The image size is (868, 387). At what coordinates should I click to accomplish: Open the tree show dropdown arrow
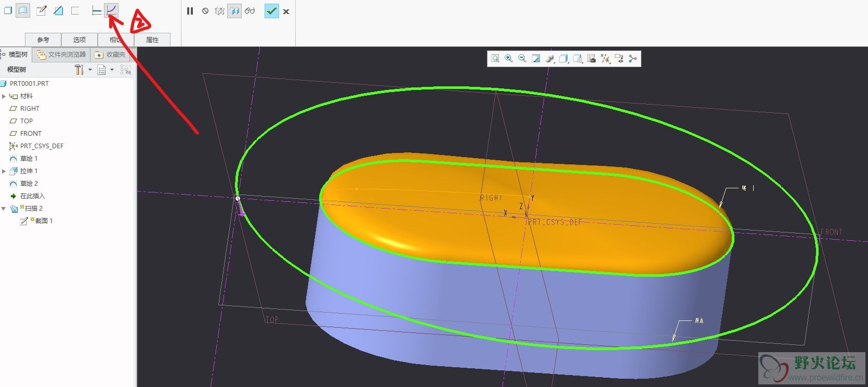[112, 70]
